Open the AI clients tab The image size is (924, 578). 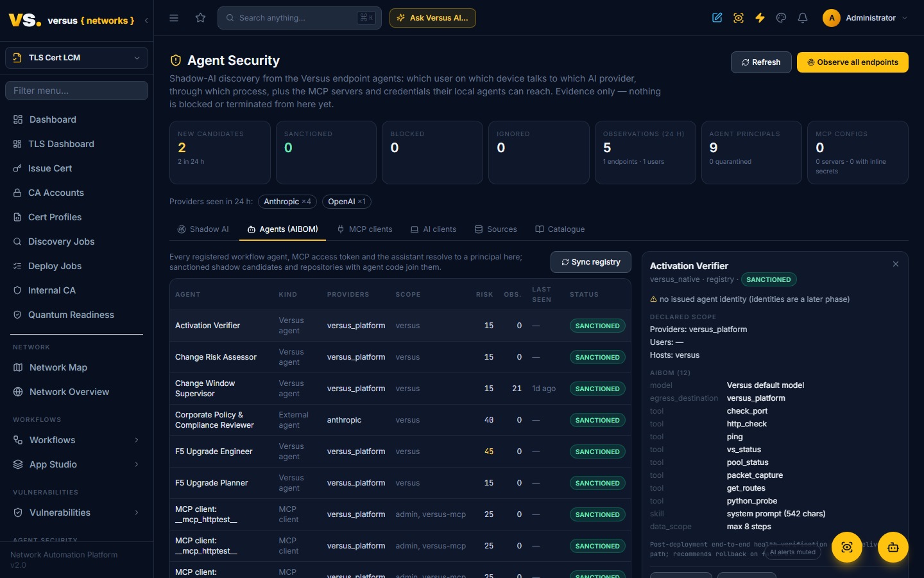click(x=434, y=229)
